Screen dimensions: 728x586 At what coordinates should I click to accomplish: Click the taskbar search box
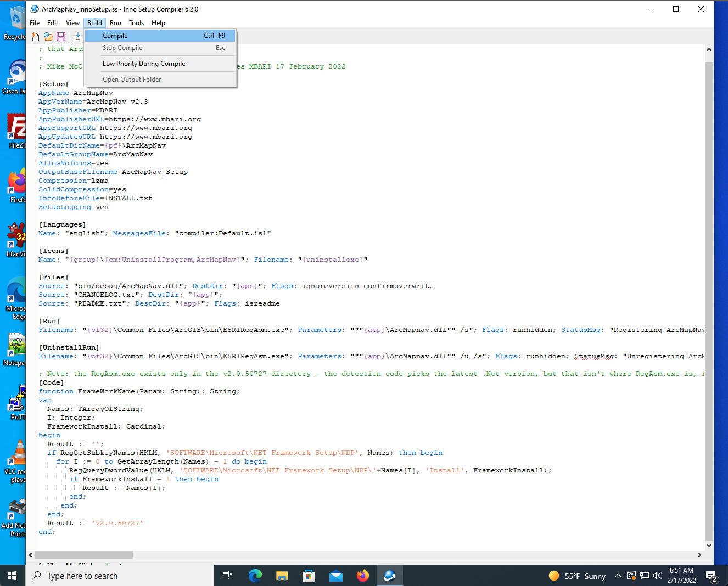point(120,576)
